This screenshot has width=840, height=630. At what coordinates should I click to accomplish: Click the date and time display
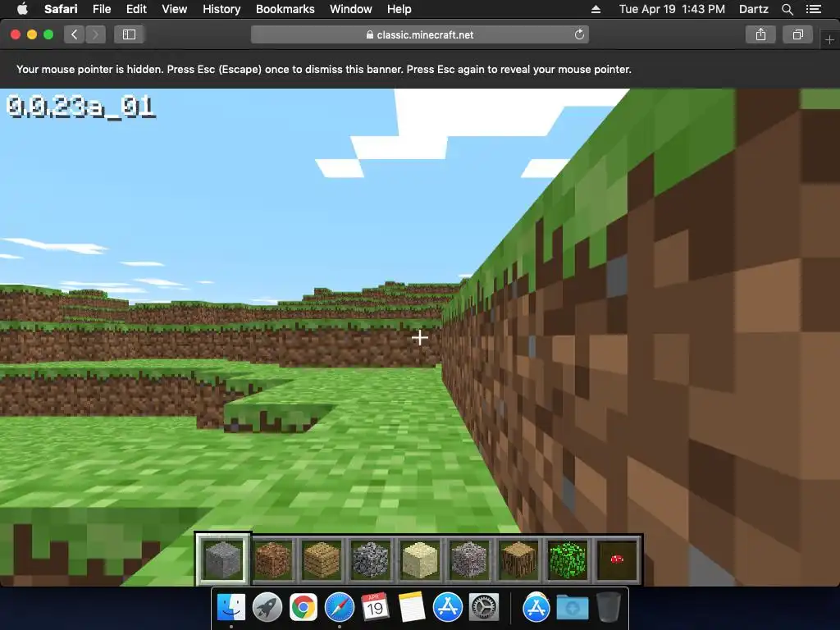[672, 9]
